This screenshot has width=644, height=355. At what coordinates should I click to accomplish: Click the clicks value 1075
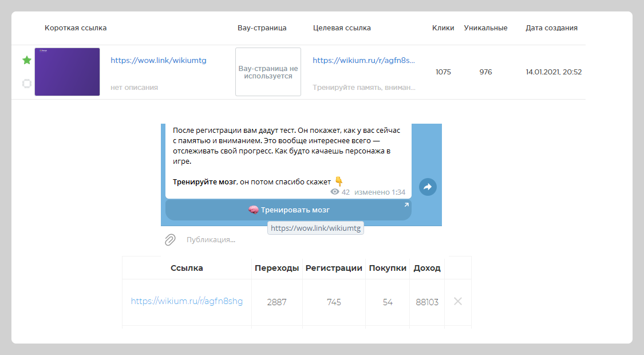(x=443, y=72)
